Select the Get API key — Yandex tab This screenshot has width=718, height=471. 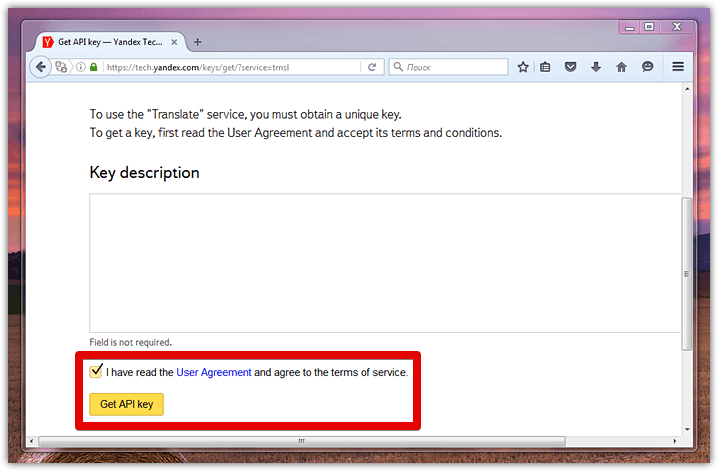pos(110,42)
